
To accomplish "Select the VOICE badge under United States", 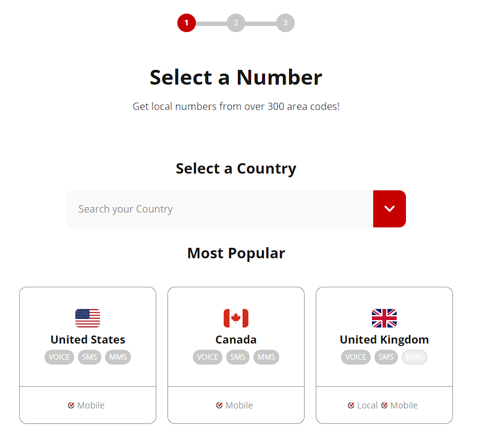I will point(59,357).
